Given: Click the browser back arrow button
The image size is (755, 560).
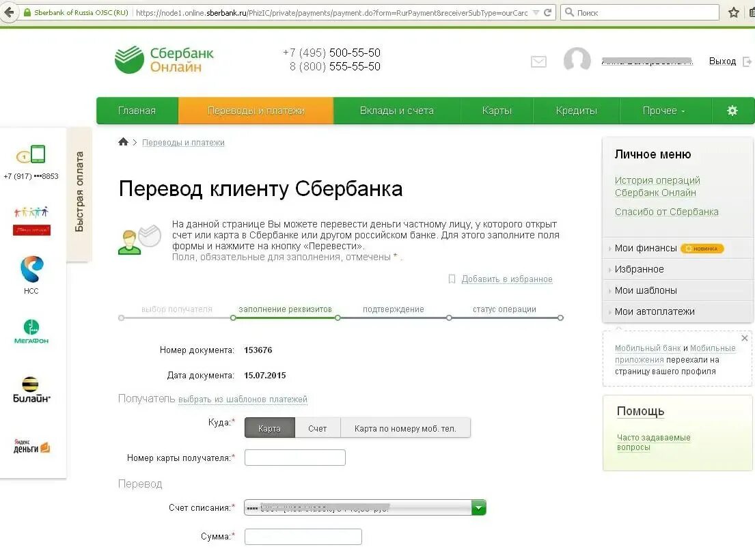Looking at the screenshot, I should [9, 12].
